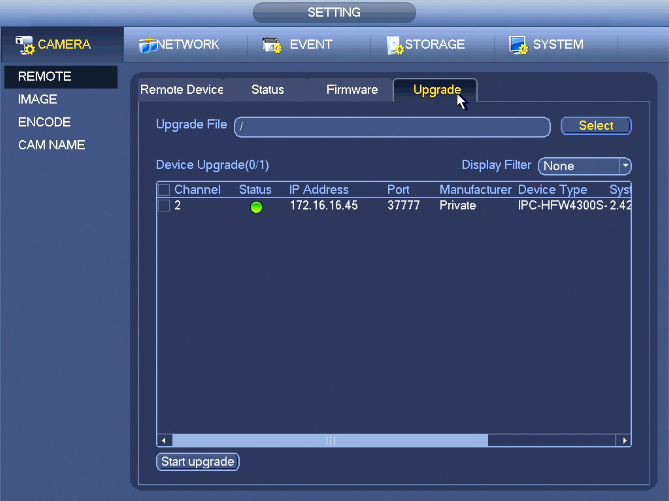Select the Upgrade tab
This screenshot has width=669, height=501.
pos(437,90)
